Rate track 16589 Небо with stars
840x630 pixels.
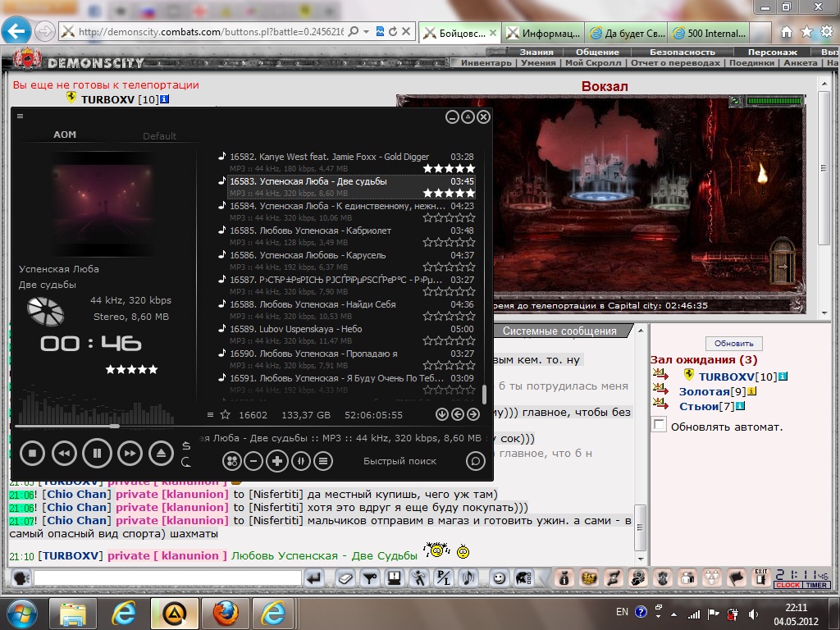[449, 340]
